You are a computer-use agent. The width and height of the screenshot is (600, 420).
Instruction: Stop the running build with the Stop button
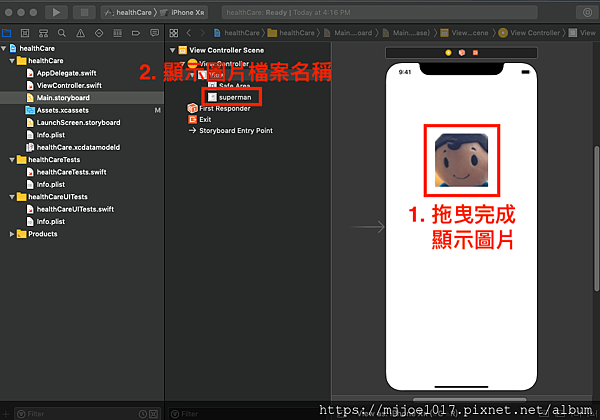84,13
